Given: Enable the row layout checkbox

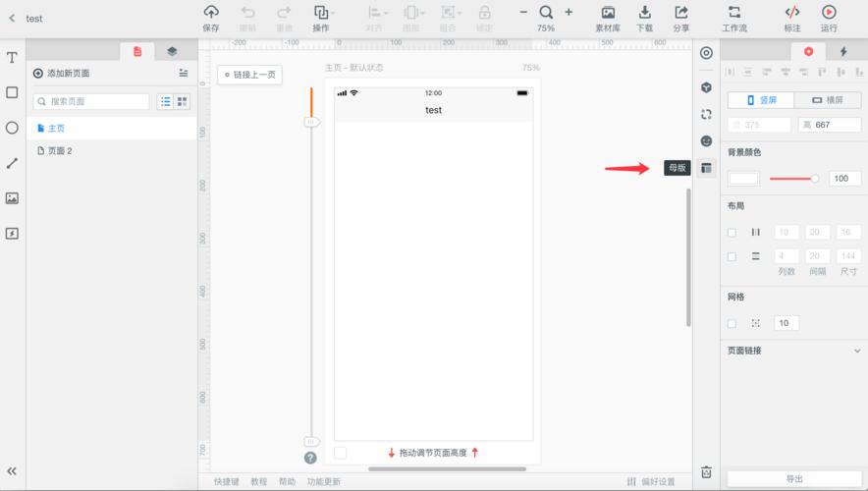Looking at the screenshot, I should (x=732, y=257).
